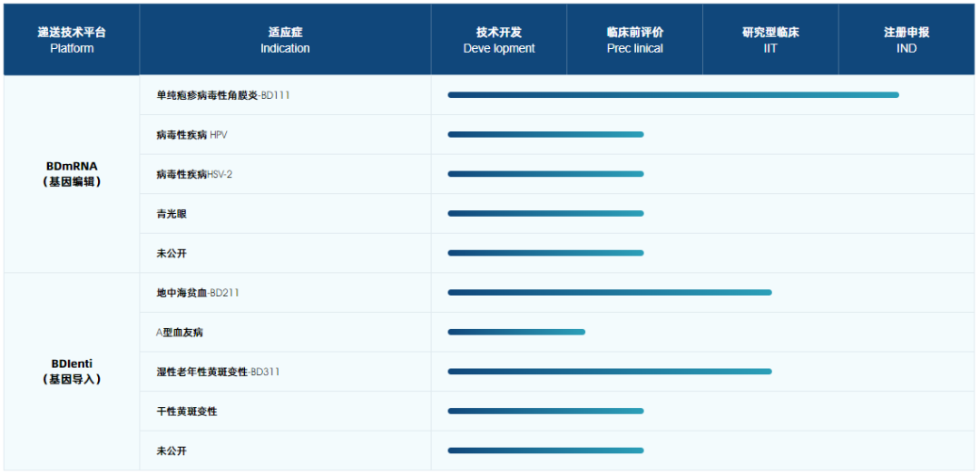Click the Platform column header

tap(72, 40)
